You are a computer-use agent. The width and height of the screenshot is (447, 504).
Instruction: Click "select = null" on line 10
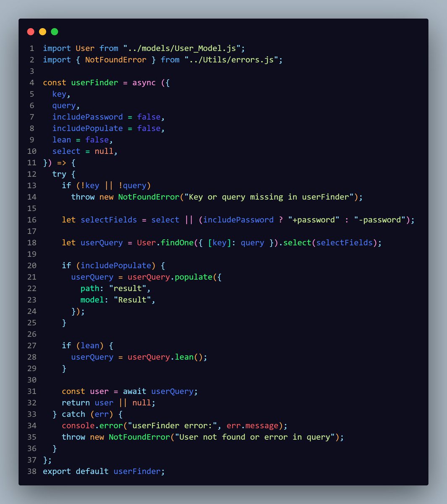click(x=83, y=151)
